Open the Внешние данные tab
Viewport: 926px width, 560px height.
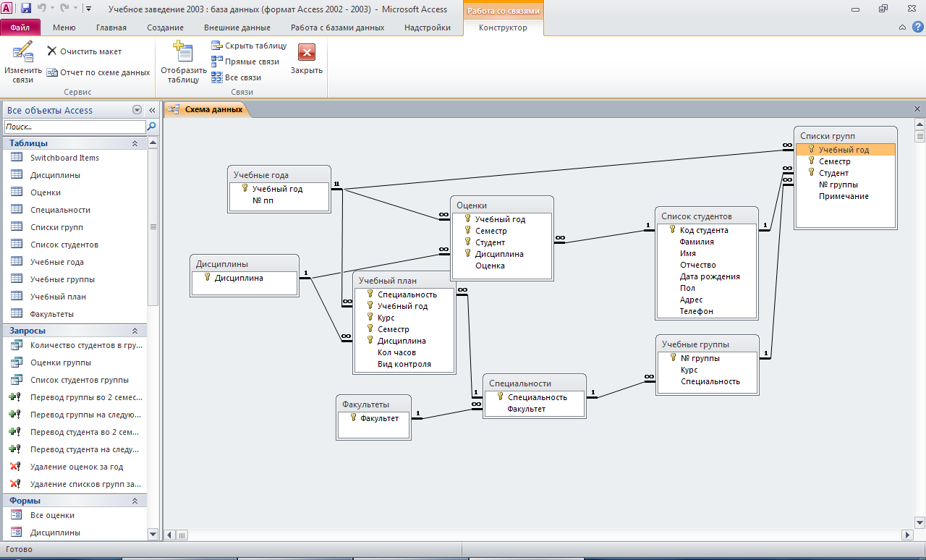click(237, 27)
